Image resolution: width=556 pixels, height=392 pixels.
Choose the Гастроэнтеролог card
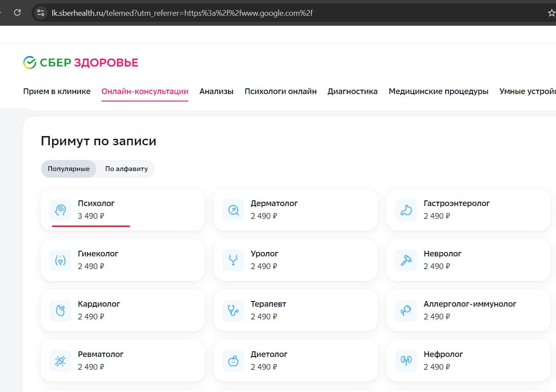(468, 210)
